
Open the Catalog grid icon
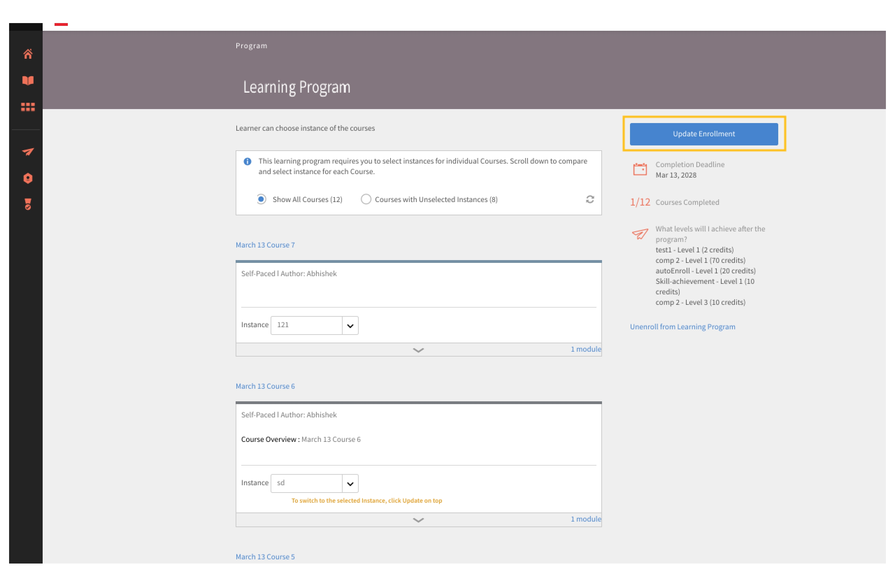[x=28, y=108]
